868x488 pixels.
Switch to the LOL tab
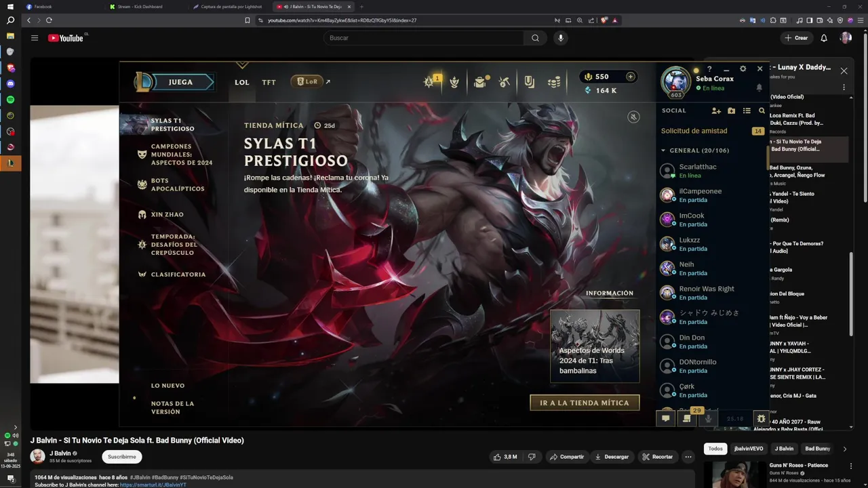(242, 82)
